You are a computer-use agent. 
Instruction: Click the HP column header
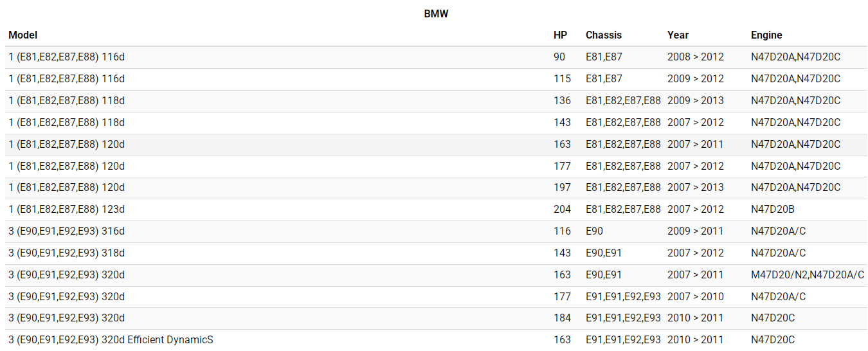[x=560, y=35]
